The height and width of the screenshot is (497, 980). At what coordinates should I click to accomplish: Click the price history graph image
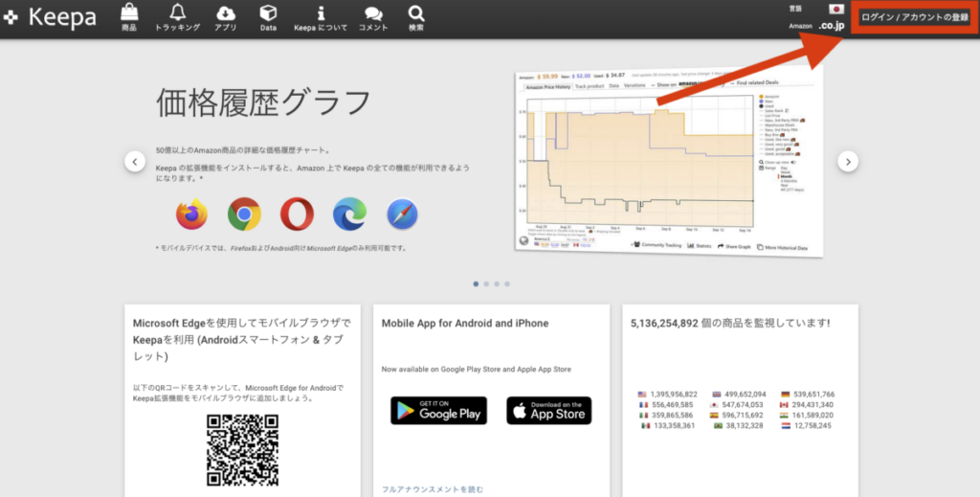tap(669, 161)
